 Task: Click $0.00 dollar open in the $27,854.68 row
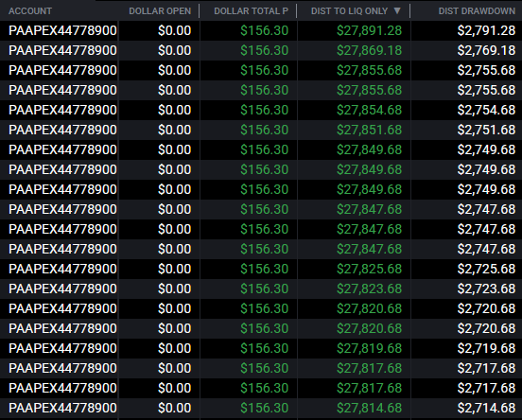pyautogui.click(x=174, y=111)
